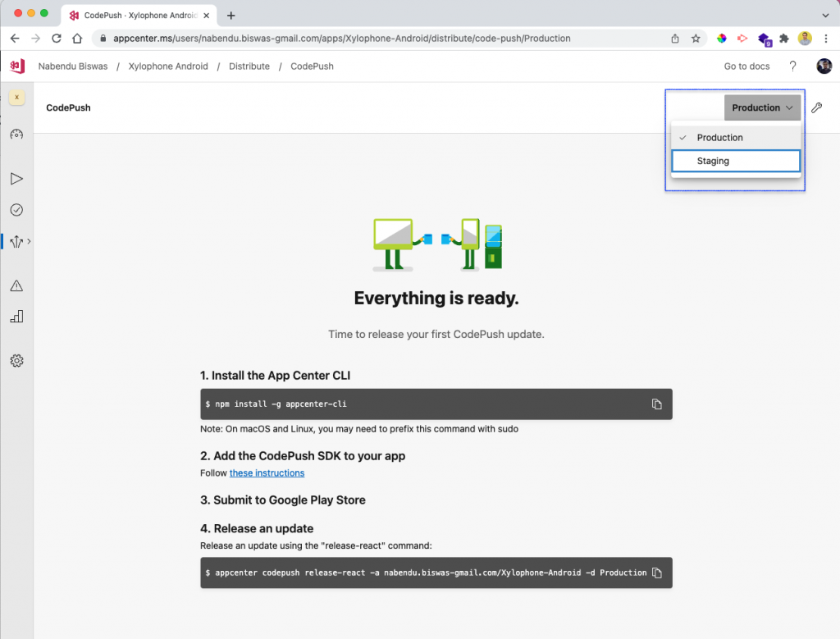Viewport: 840px width, 639px height.
Task: Open the app avatar tile in the sidebar
Action: pyautogui.click(x=17, y=97)
